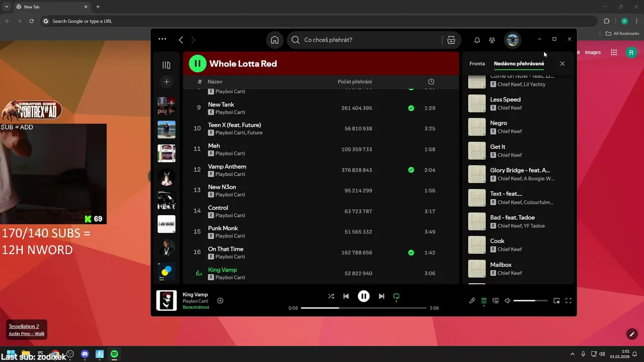Open OBS Studio from the taskbar
644x362 pixels.
(70, 354)
